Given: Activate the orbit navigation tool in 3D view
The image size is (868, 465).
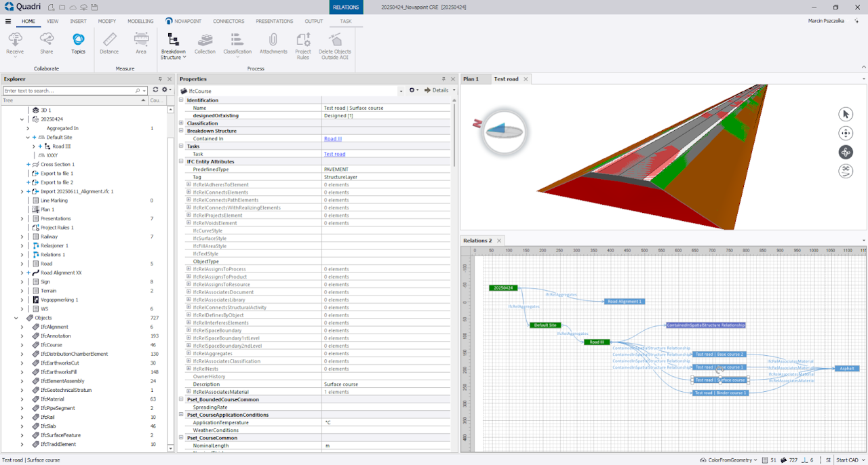Looking at the screenshot, I should pos(845,152).
